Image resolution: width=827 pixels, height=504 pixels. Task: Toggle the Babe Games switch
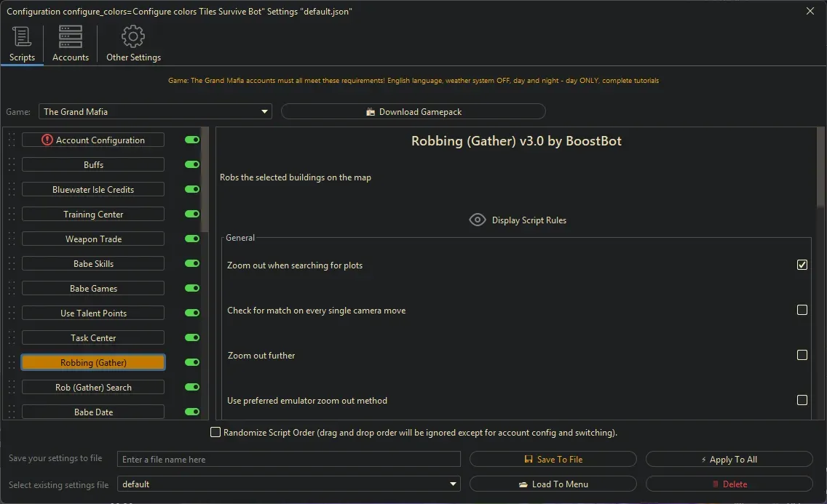192,288
